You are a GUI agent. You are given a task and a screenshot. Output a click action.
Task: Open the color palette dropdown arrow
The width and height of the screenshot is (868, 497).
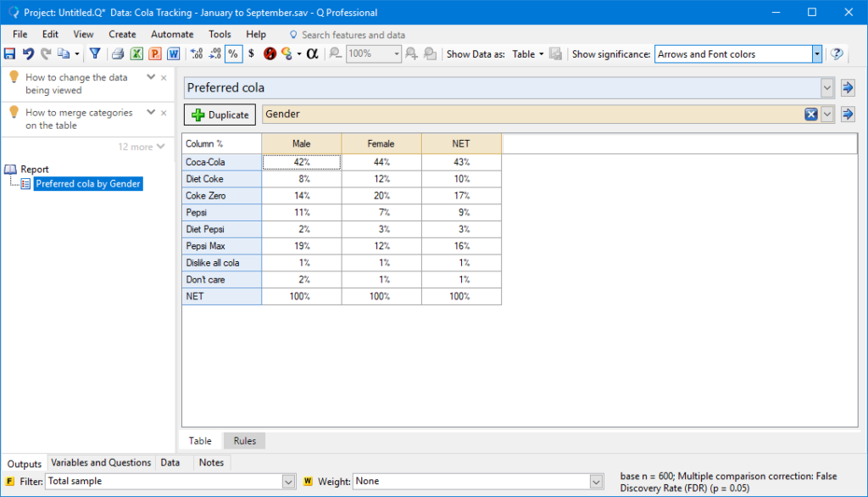pos(299,53)
